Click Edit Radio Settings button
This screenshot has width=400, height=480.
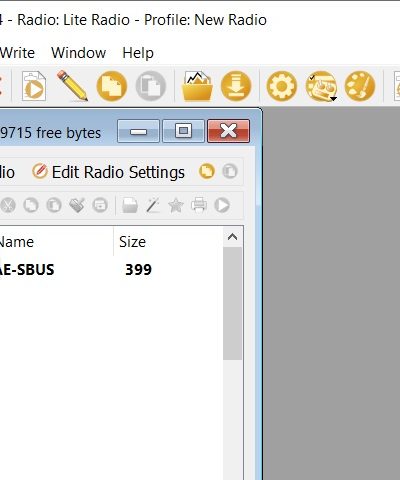click(108, 172)
